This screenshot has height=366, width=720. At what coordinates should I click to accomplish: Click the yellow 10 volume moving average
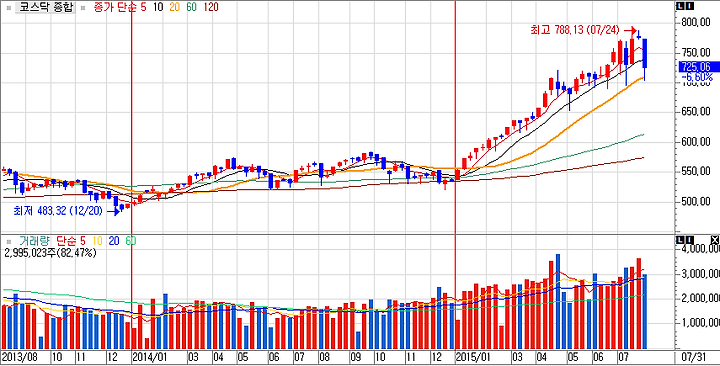97,240
